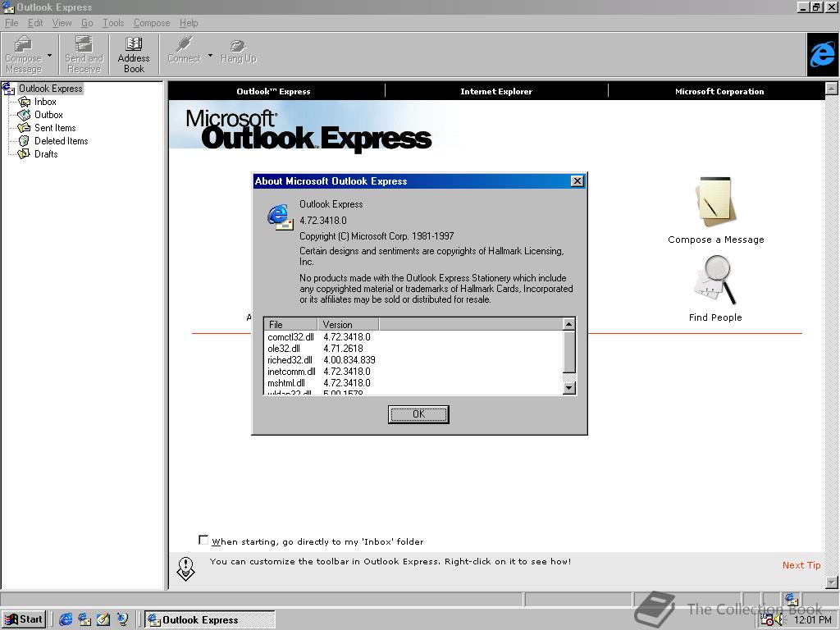The image size is (840, 630).
Task: Click the Compose a Message label
Action: pos(715,240)
